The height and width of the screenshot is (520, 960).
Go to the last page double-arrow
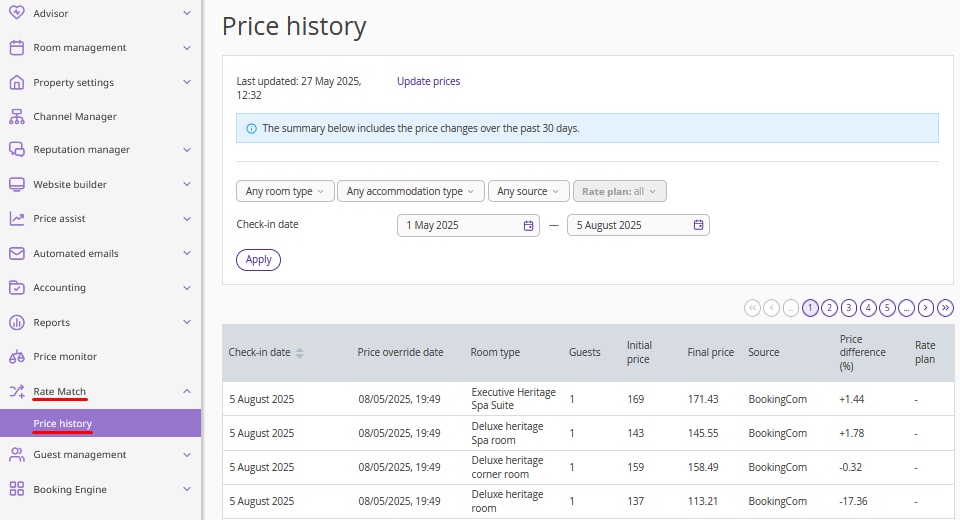(945, 307)
